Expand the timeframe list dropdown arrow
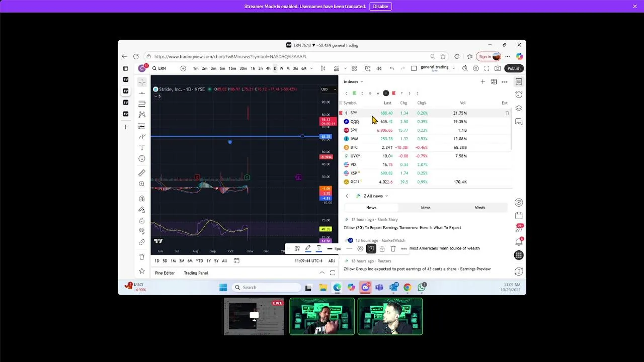 pos(311,68)
